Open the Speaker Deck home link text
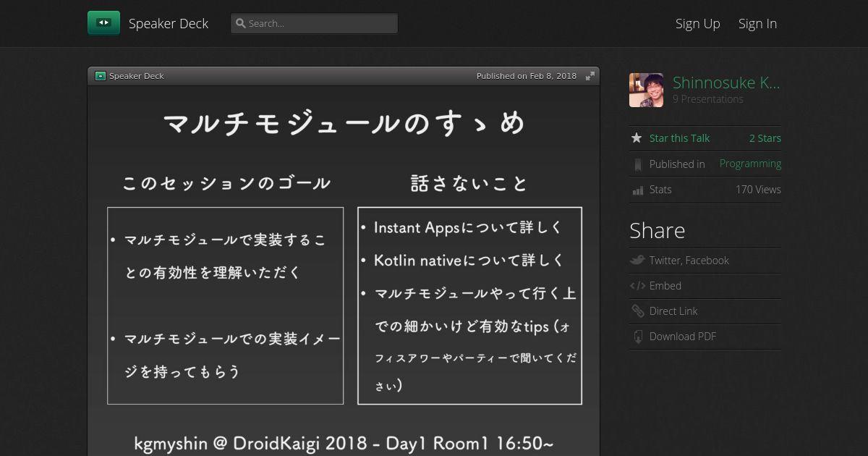This screenshot has height=456, width=868. [x=169, y=23]
